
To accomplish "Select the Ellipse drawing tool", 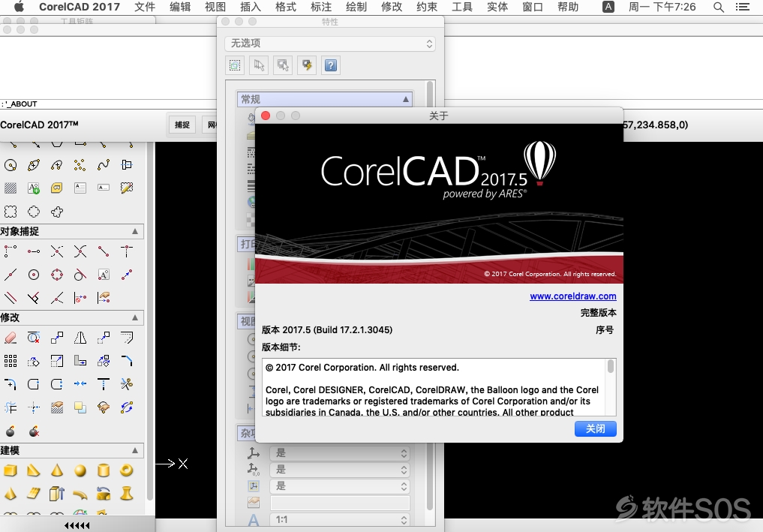I will coord(34,165).
